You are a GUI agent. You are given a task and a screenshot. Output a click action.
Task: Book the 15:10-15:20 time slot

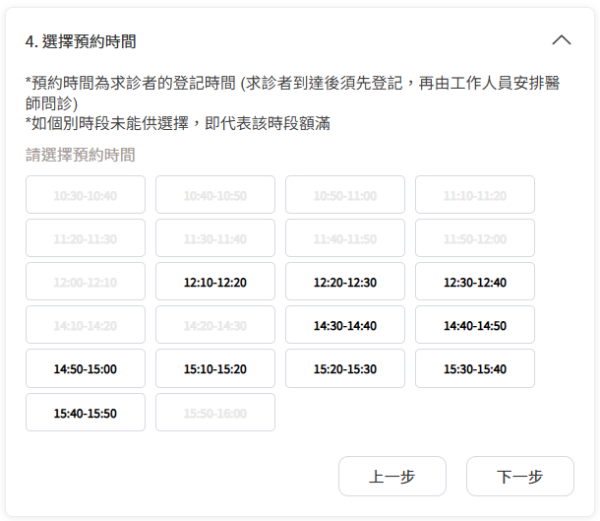[x=215, y=368]
